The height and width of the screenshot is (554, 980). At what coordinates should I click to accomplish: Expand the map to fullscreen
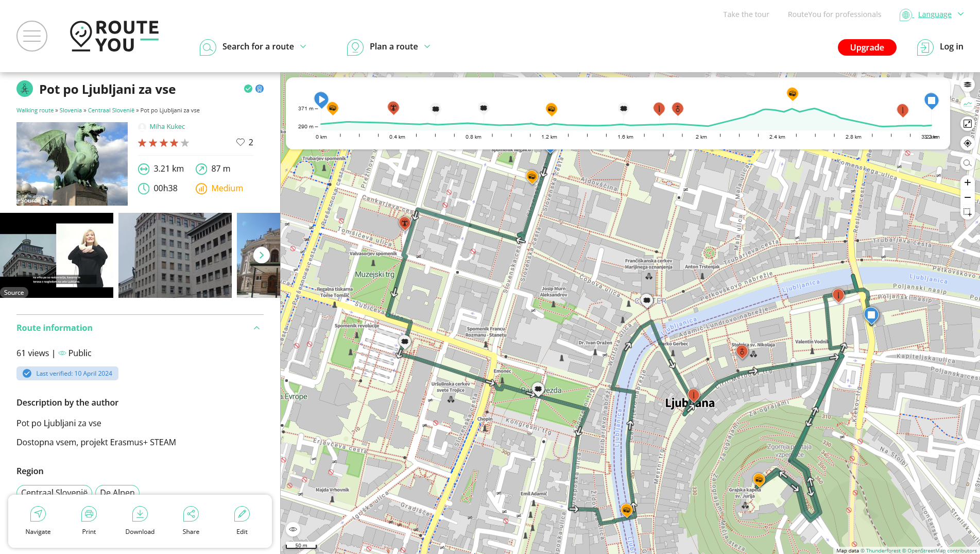968,124
